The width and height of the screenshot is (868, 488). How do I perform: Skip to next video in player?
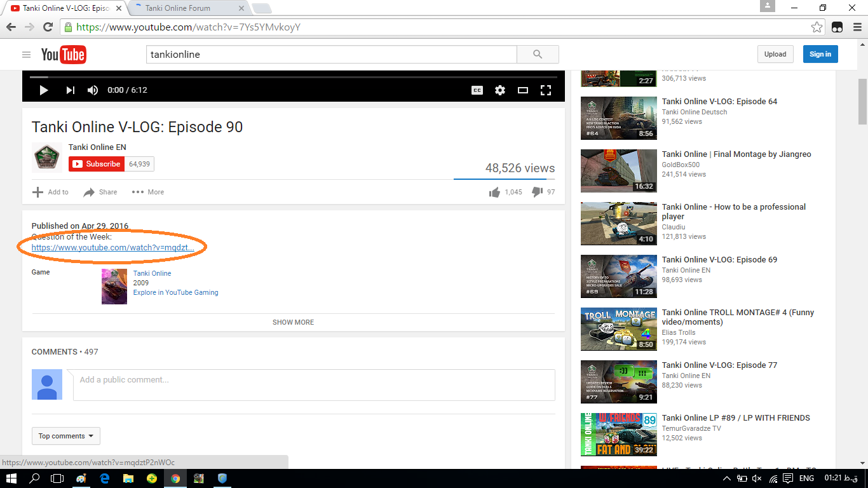(x=70, y=90)
